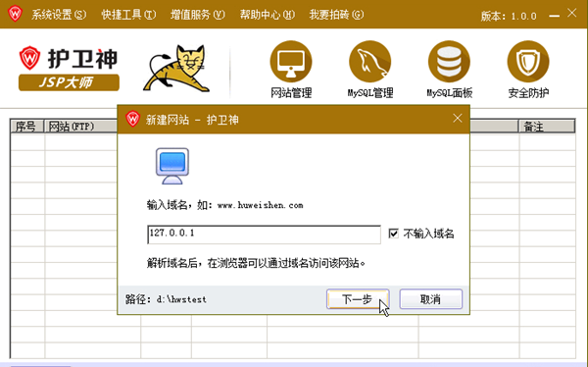Close the 新建网站 dialog

tap(458, 119)
